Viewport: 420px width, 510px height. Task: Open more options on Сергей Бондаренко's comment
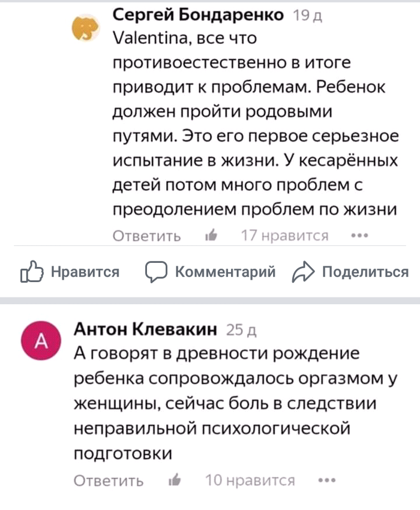click(x=358, y=236)
